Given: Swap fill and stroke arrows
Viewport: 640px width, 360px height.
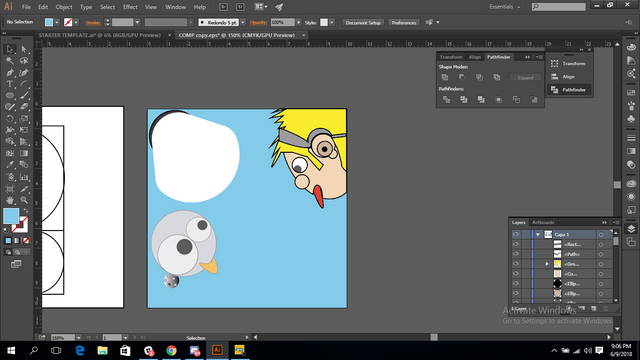Looking at the screenshot, I should pos(26,211).
